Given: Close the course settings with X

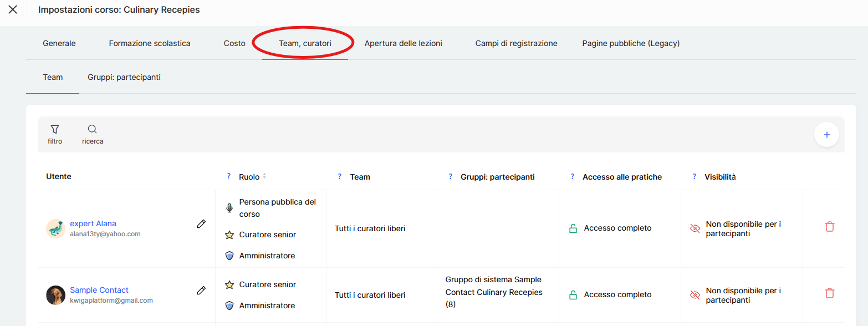Looking at the screenshot, I should point(13,10).
